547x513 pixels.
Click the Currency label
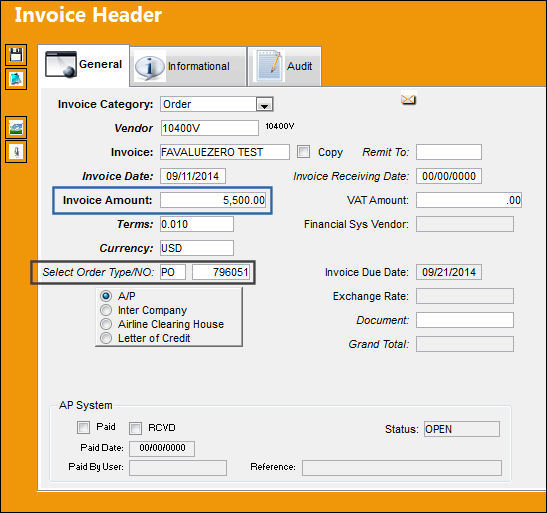click(x=126, y=248)
